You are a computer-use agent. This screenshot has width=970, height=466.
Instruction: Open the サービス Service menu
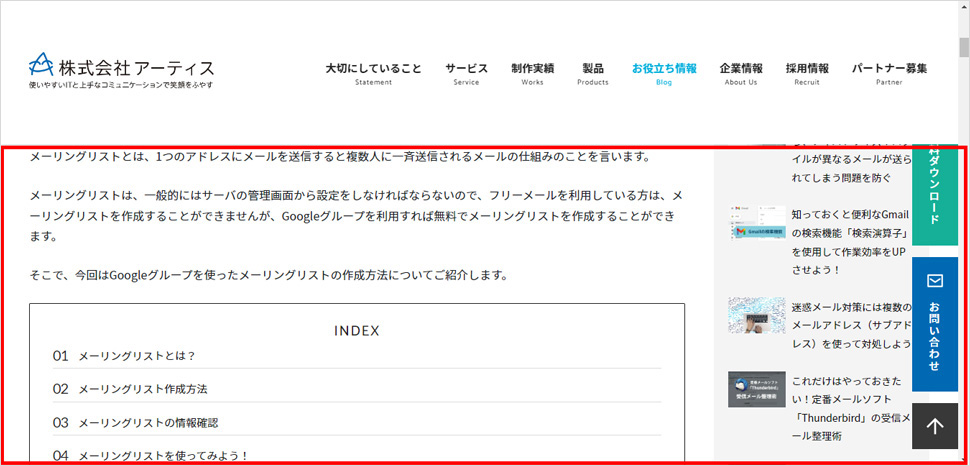[466, 74]
